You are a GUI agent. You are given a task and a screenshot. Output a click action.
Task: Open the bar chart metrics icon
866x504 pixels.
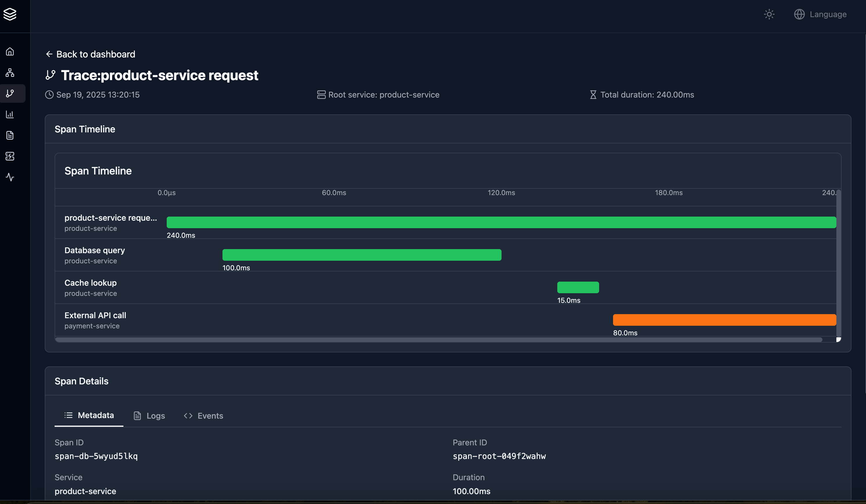(x=10, y=114)
